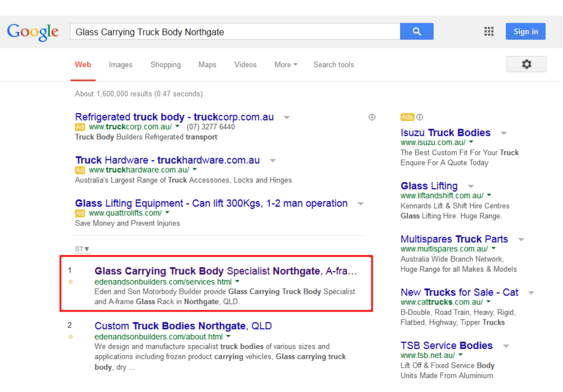Image resolution: width=563 pixels, height=392 pixels.
Task: Open New Trucks for Sale - Cat ad
Action: [459, 292]
